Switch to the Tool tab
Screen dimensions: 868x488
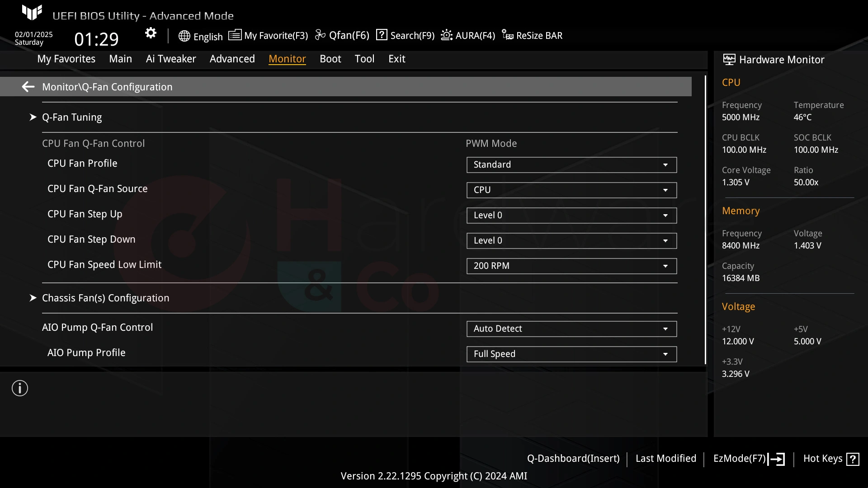coord(364,59)
